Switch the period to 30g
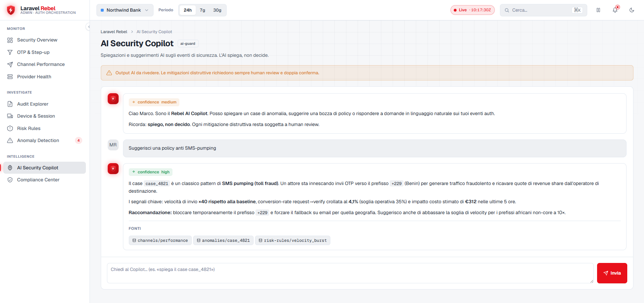This screenshot has height=303, width=644. coord(217,10)
